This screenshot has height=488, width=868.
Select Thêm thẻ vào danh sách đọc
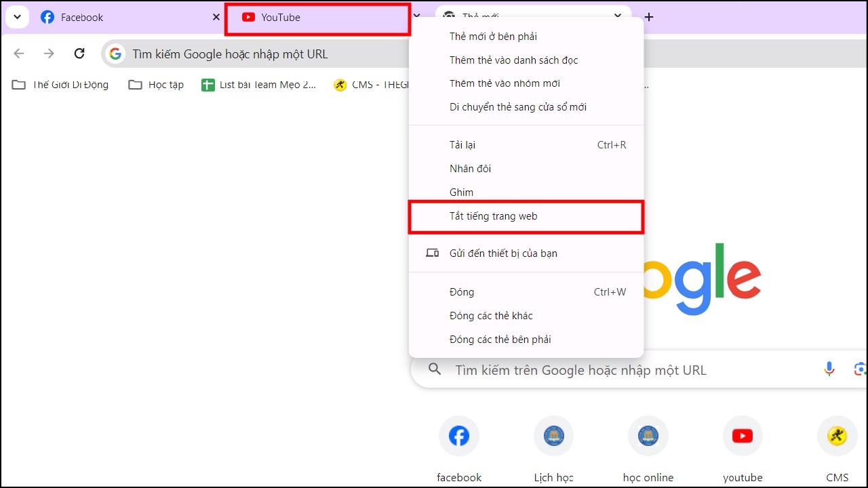(526, 60)
